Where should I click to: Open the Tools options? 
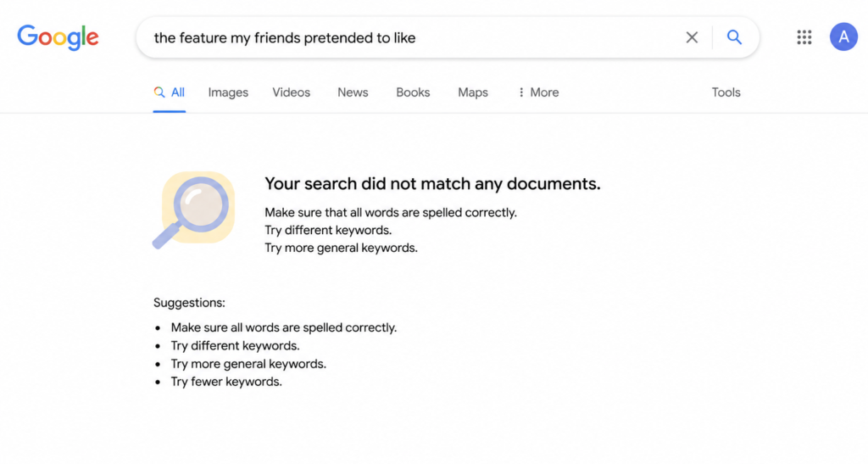[726, 92]
